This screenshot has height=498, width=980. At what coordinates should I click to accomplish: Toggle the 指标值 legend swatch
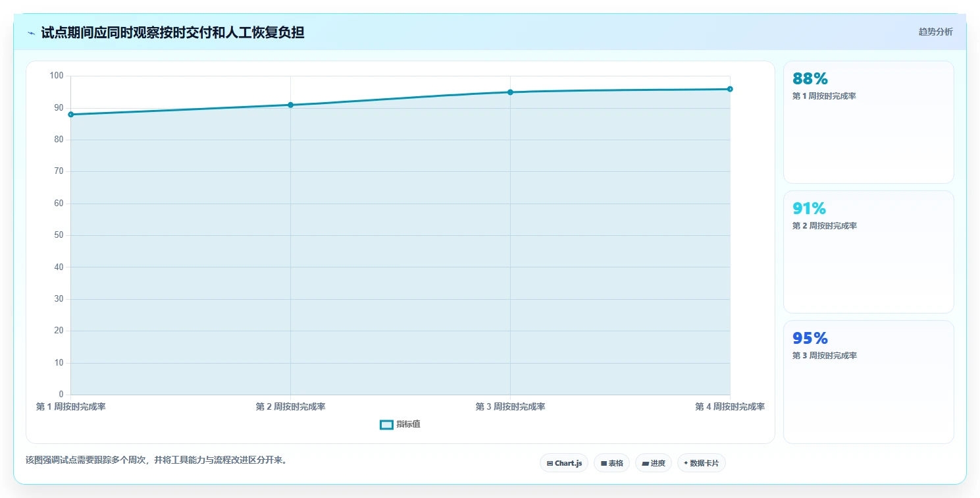(x=386, y=425)
